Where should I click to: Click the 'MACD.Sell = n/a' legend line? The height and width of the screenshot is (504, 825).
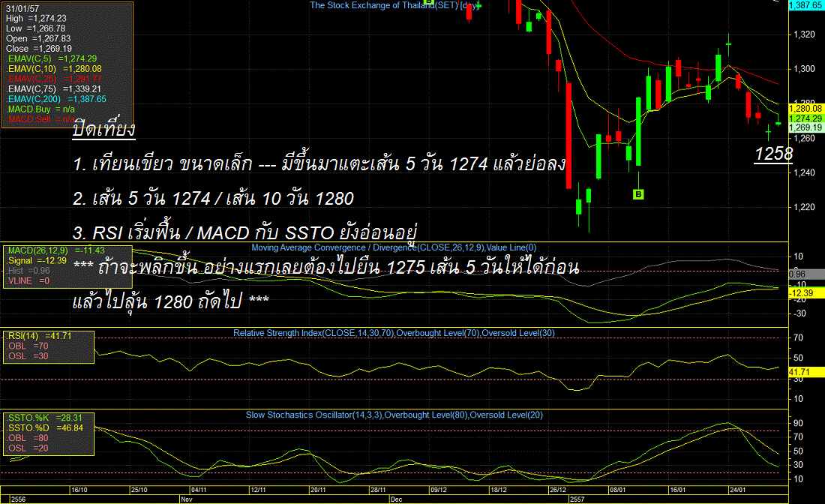point(40,119)
